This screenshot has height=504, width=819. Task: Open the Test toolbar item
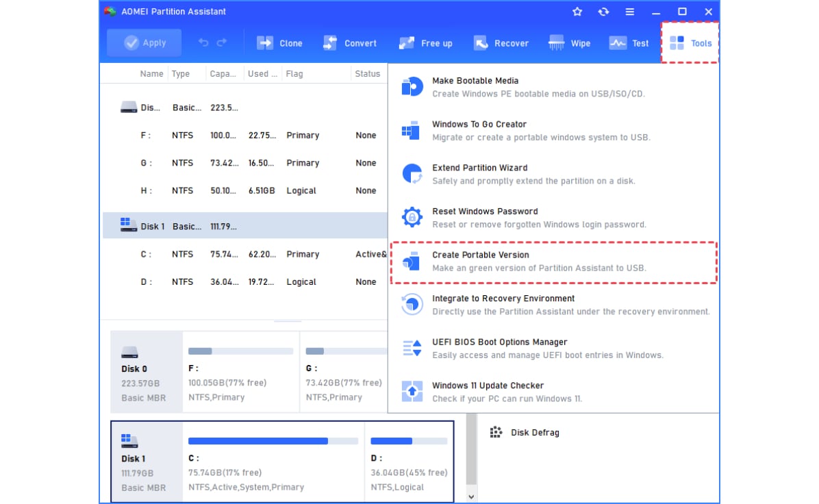pos(629,43)
